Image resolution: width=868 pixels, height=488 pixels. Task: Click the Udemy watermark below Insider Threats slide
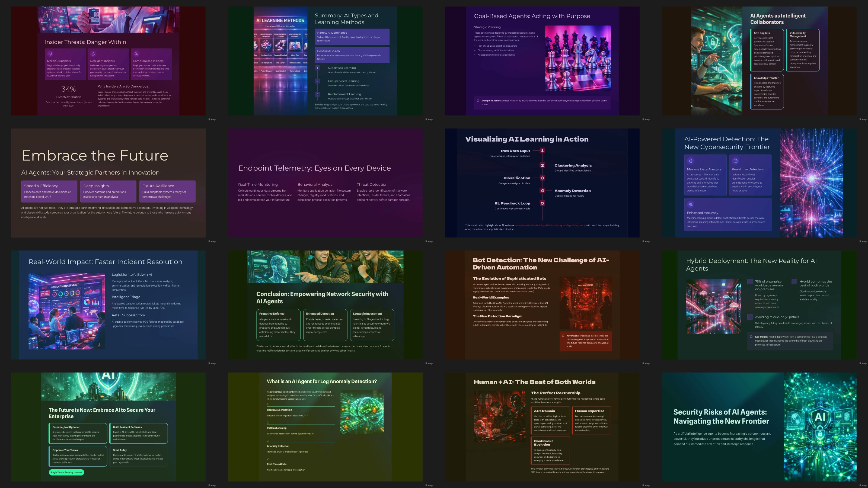tap(212, 120)
